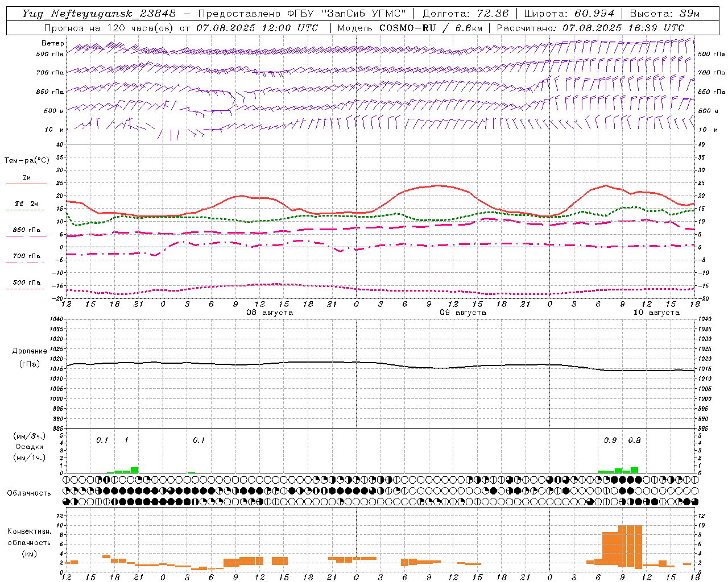Click the Тем-ра(°C) temperature panel label
Viewport: 728px width, 582px height.
[x=27, y=161]
